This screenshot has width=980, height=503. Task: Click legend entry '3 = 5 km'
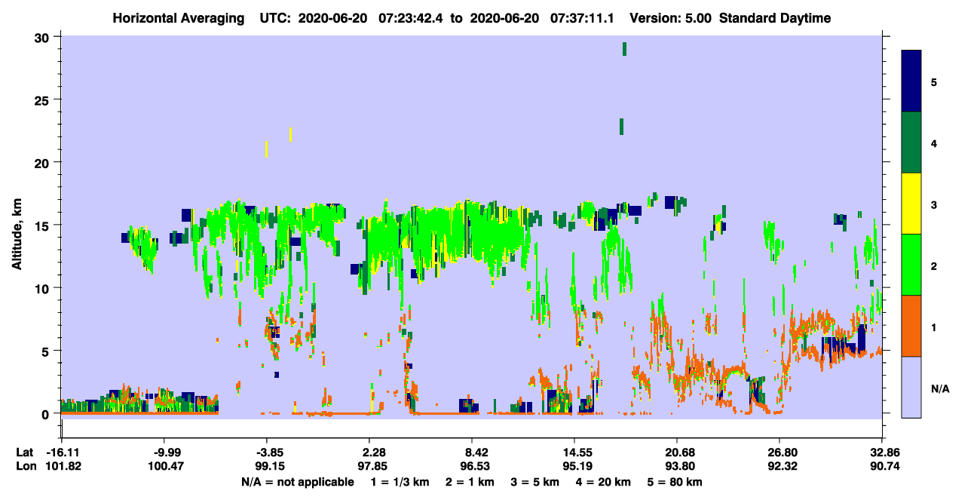click(x=537, y=482)
